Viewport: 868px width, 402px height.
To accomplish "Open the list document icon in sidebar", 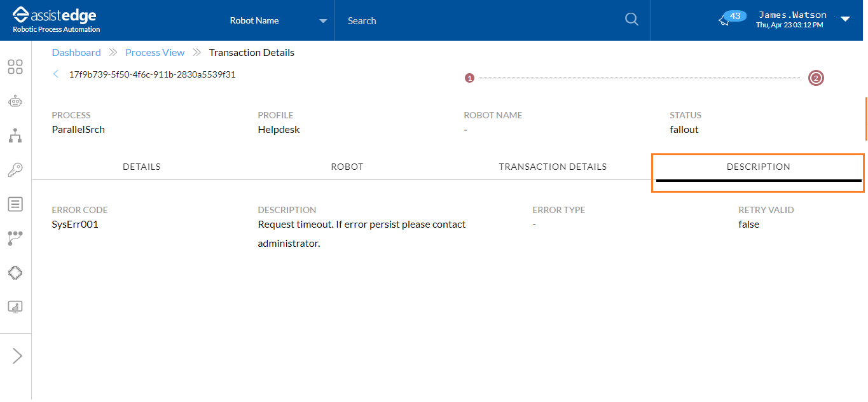I will [x=15, y=204].
